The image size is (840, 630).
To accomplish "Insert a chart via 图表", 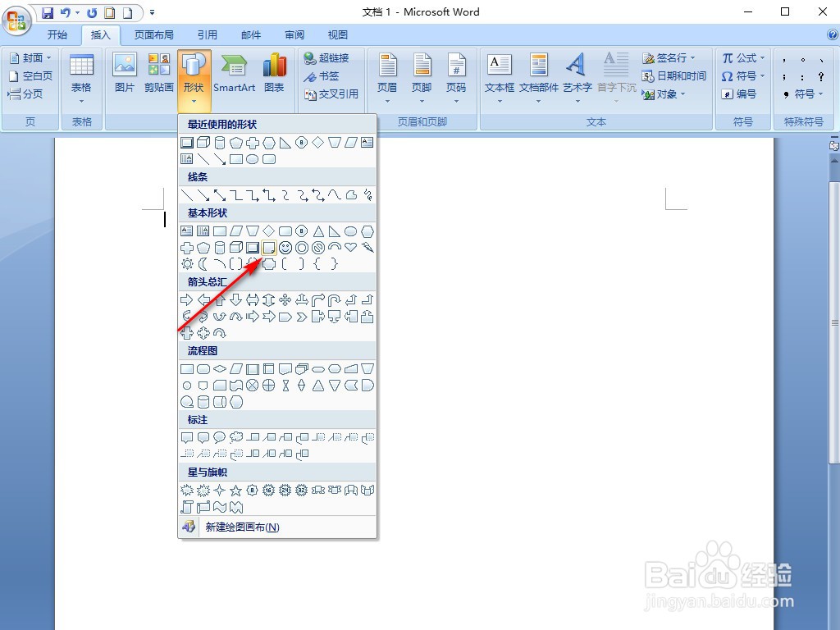I will point(274,73).
